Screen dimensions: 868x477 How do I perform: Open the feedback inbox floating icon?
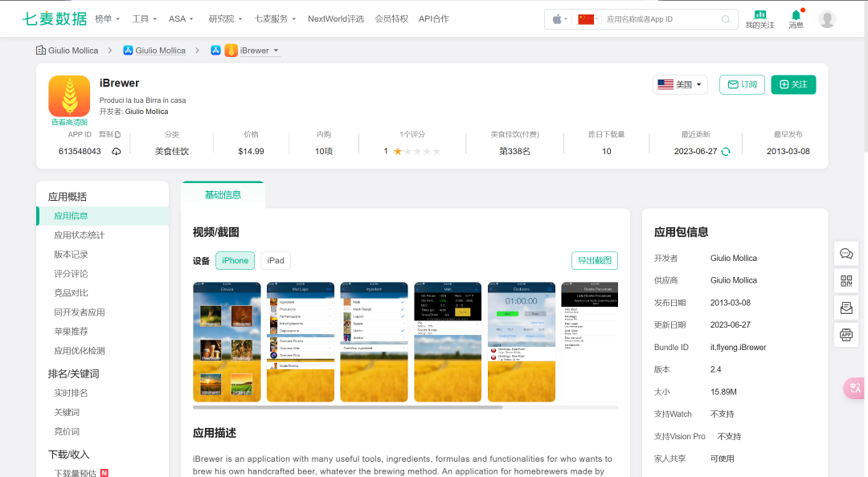point(846,308)
